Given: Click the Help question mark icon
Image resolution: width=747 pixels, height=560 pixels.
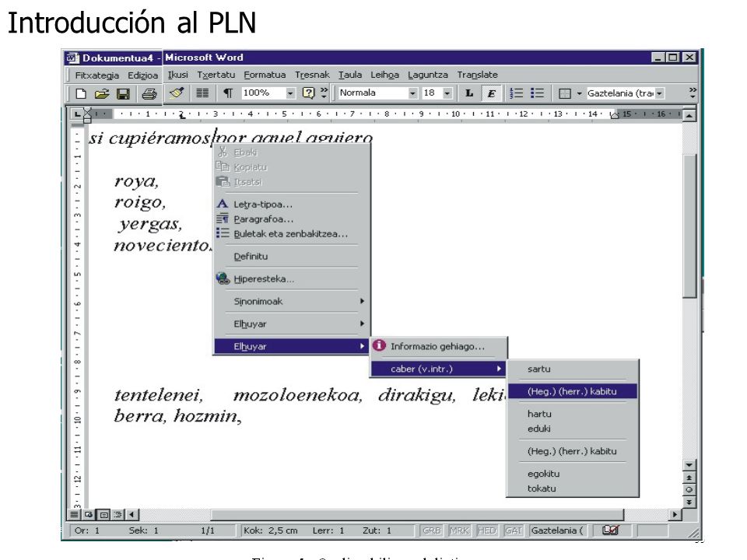Looking at the screenshot, I should click(309, 93).
